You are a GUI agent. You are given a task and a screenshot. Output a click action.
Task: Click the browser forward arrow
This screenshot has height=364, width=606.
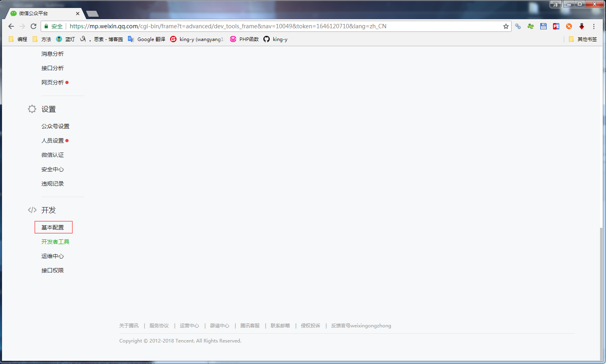coord(22,26)
